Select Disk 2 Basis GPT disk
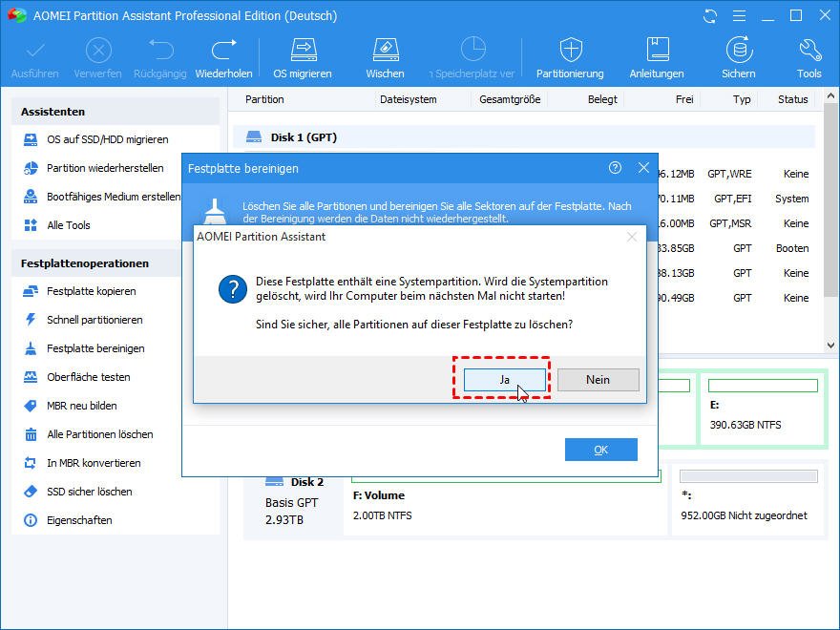 (x=295, y=500)
